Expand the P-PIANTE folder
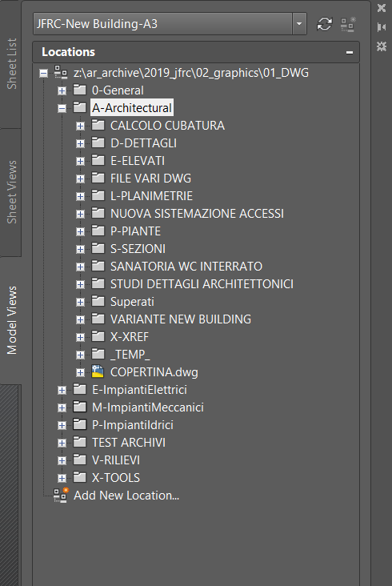 (x=80, y=231)
